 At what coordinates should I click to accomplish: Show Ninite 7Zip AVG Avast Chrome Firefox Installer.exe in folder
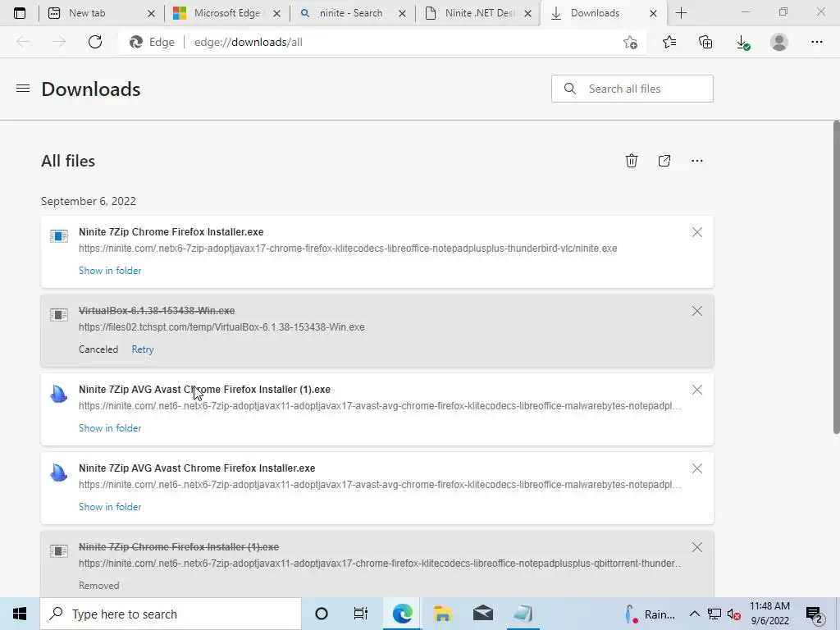[110, 507]
